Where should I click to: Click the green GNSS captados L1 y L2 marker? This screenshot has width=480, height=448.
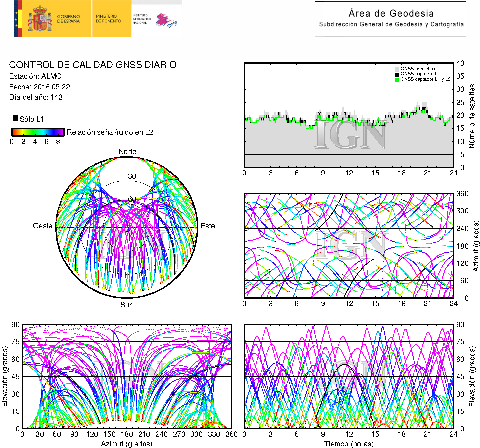[397, 80]
